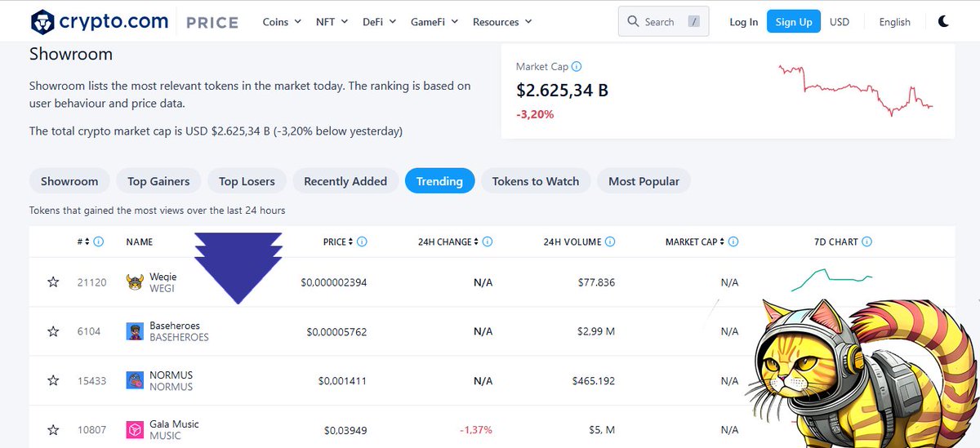Open the Gala Music token name link
Screen dimensions: 980x448
[174, 424]
